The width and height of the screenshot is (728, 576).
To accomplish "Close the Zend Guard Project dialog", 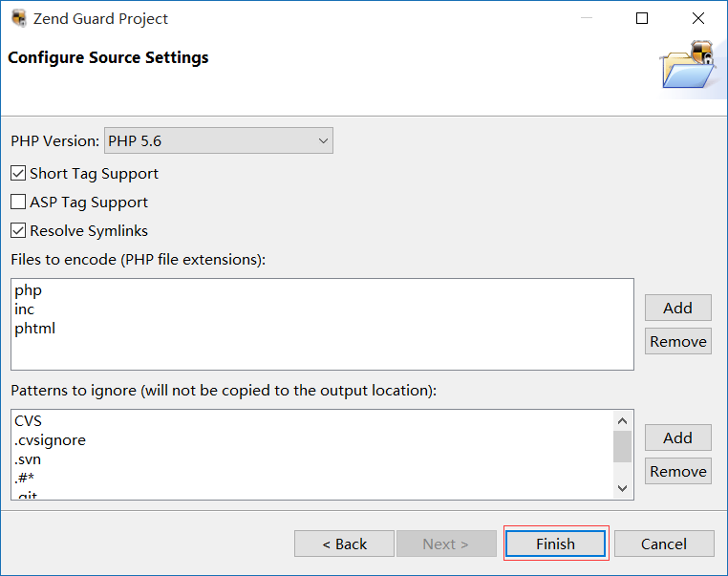I will [698, 18].
